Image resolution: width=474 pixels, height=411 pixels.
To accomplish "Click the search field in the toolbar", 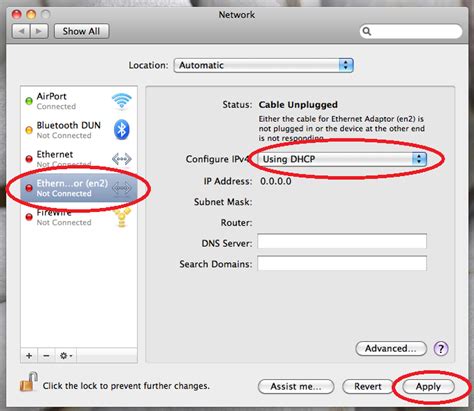I will 411,31.
